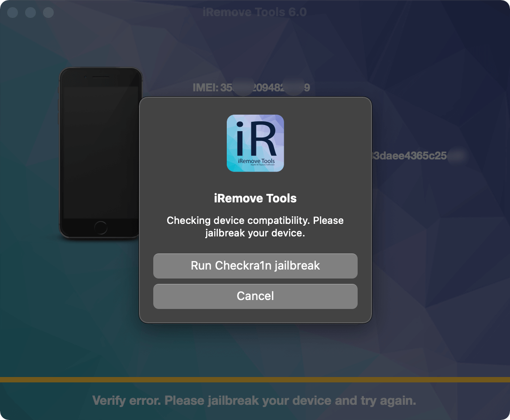This screenshot has height=420, width=510.
Task: Cancel the compatibility check
Action: pos(255,296)
